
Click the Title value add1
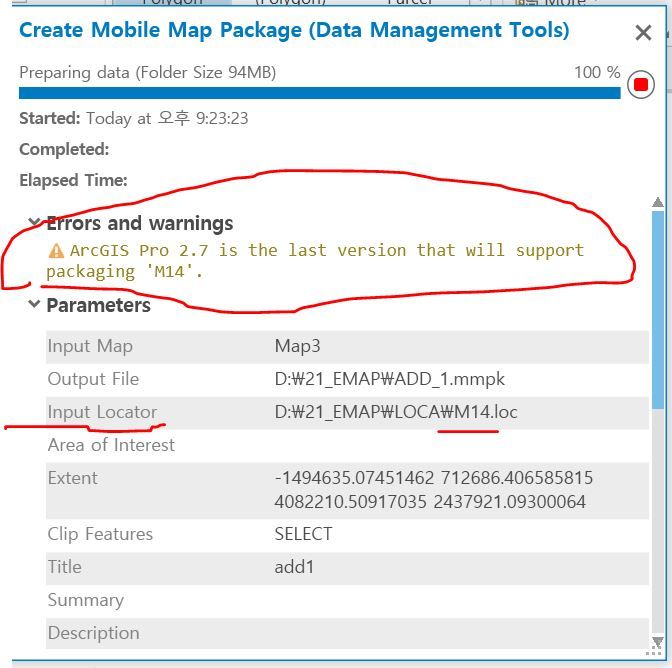[x=294, y=567]
